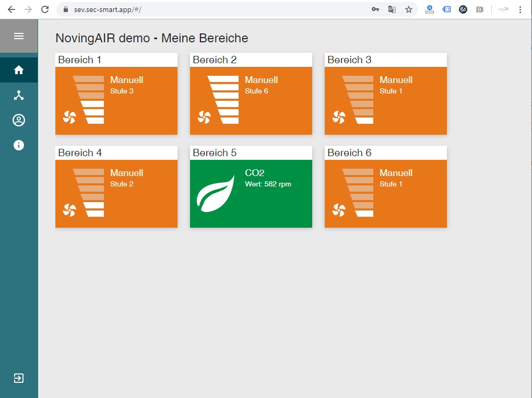Click the fan level bars in Bereich 4
Screen dimensions: 532x398
(88, 193)
